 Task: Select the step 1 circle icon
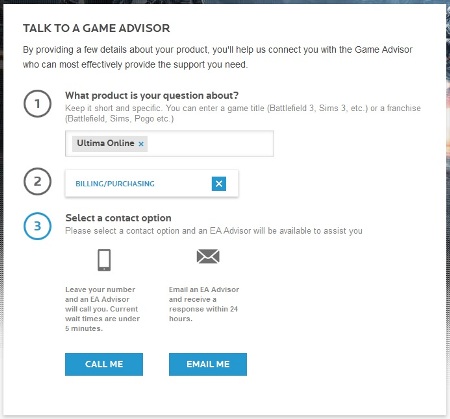tap(37, 104)
